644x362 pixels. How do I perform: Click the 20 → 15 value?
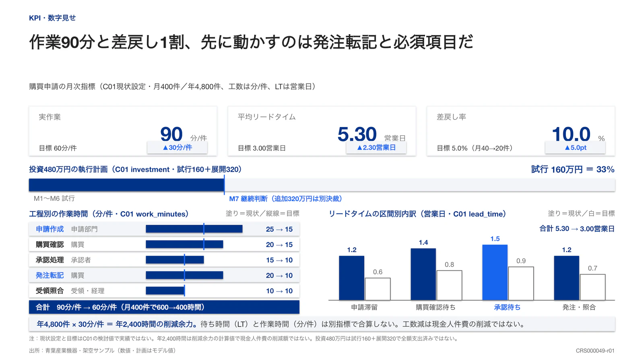[279, 245]
